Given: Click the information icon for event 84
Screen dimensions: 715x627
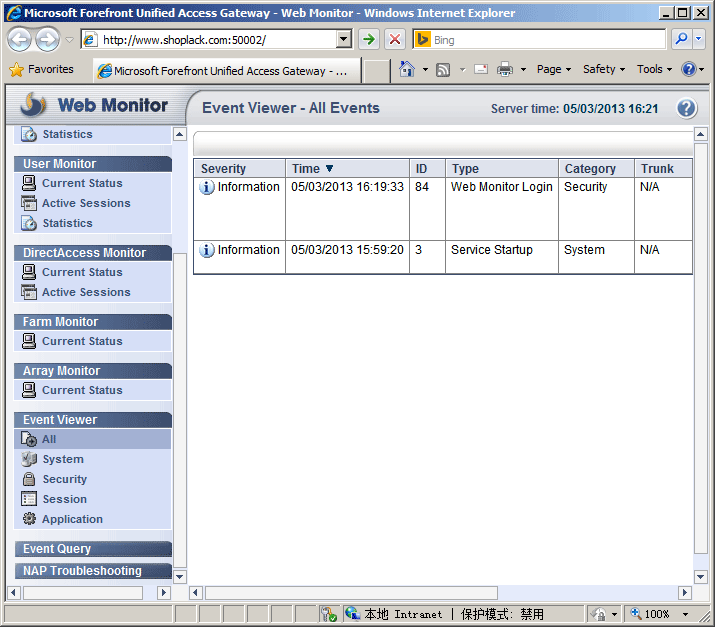Looking at the screenshot, I should 207,187.
